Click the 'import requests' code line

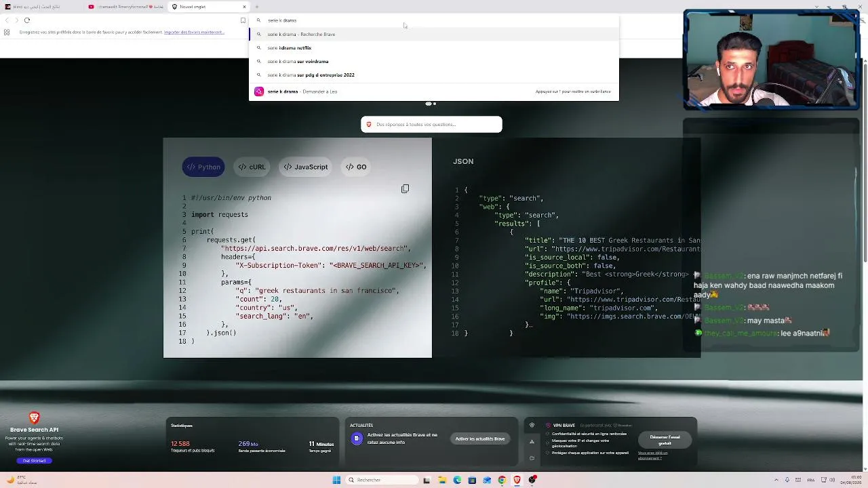[220, 215]
